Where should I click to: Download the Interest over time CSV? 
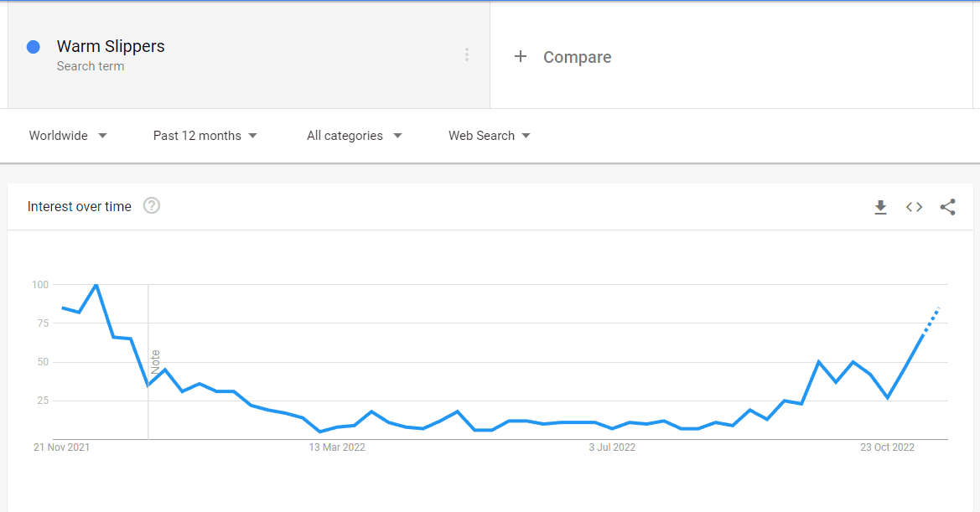coord(880,207)
